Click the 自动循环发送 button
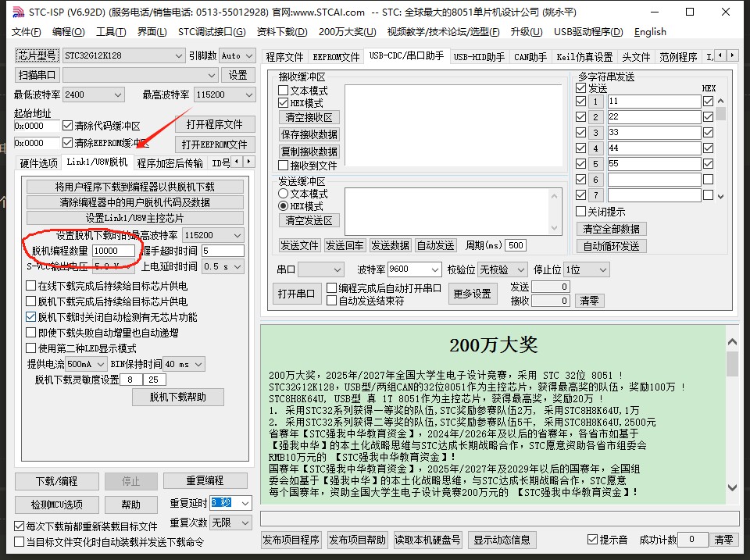This screenshot has height=560, width=750. 611,246
